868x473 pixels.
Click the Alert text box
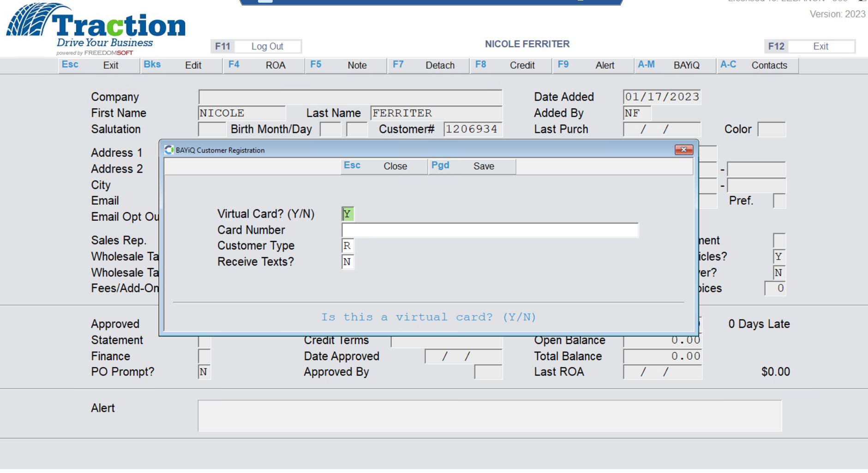coord(490,416)
